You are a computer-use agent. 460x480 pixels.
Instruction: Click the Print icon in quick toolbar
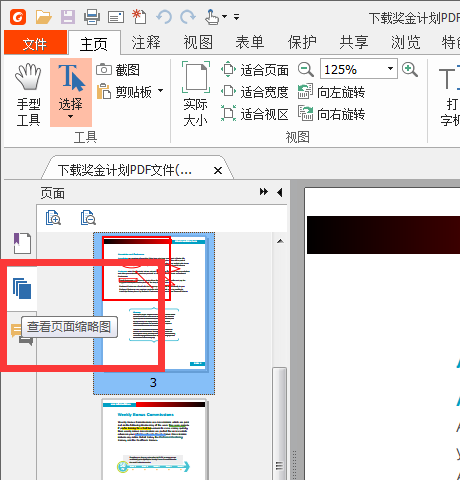click(x=91, y=17)
